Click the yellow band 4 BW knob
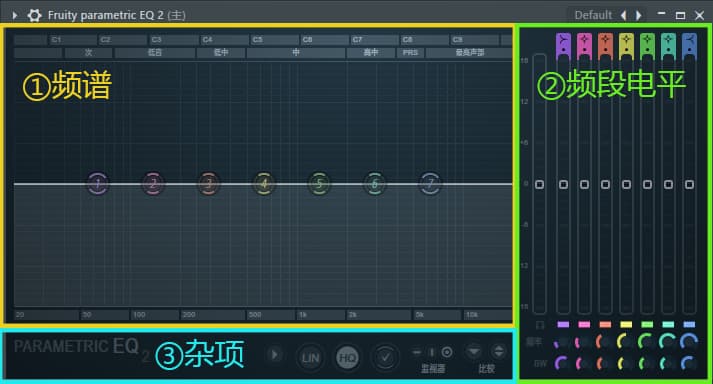Screen dimensions: 713x384 click(x=625, y=364)
